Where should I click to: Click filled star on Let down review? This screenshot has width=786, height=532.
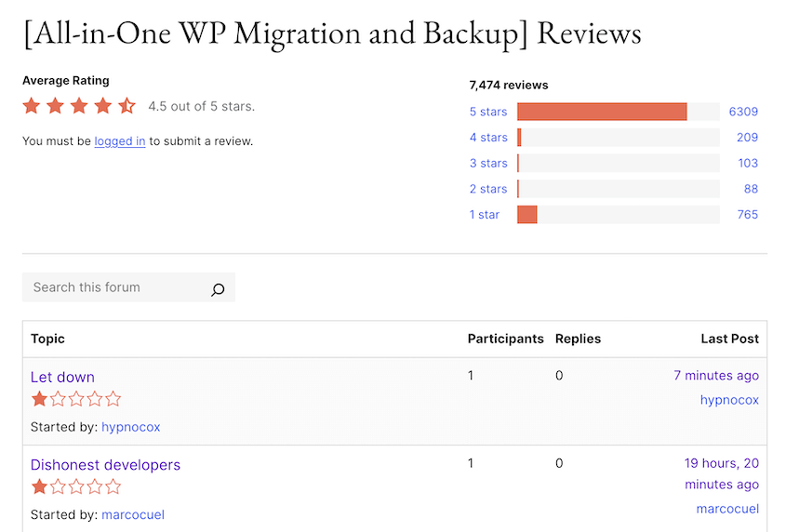pos(39,399)
